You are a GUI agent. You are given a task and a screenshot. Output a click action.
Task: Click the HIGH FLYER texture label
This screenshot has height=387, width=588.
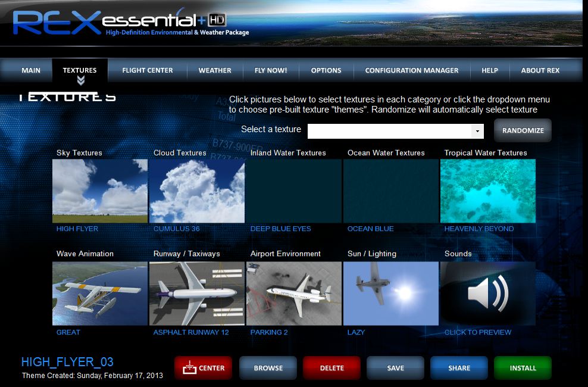click(77, 229)
